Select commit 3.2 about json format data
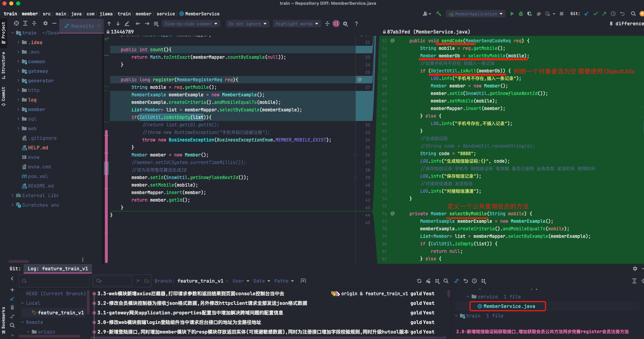This screenshot has height=339, width=644. (202, 303)
